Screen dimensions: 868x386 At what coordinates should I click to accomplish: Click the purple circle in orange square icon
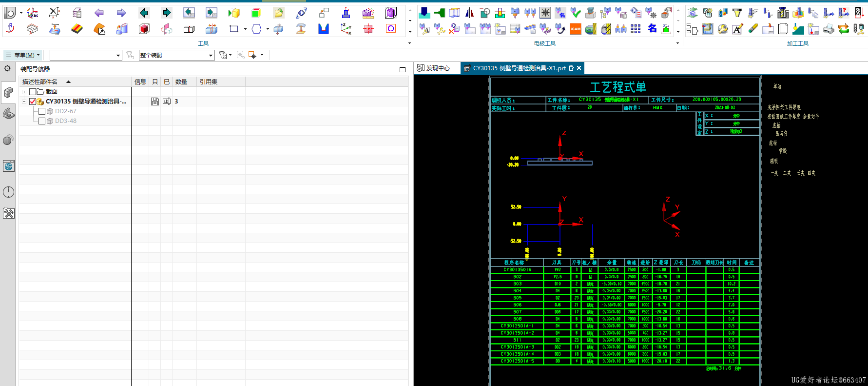click(391, 29)
